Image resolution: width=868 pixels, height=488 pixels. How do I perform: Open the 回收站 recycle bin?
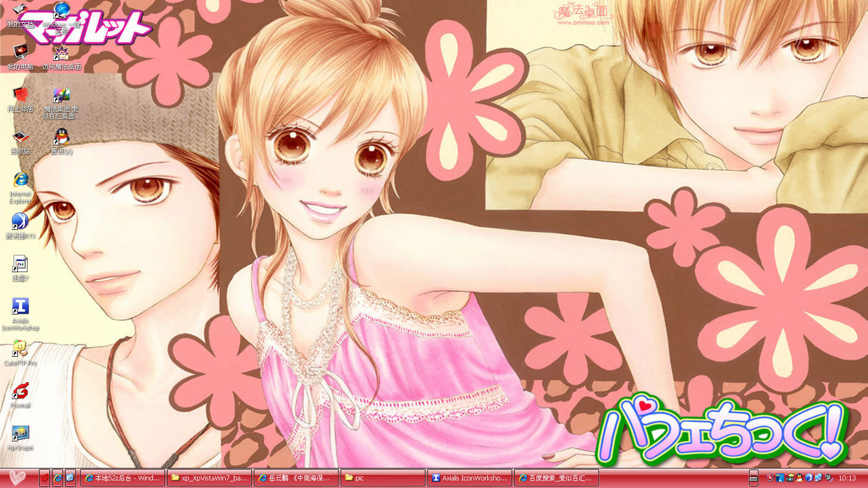[20, 142]
